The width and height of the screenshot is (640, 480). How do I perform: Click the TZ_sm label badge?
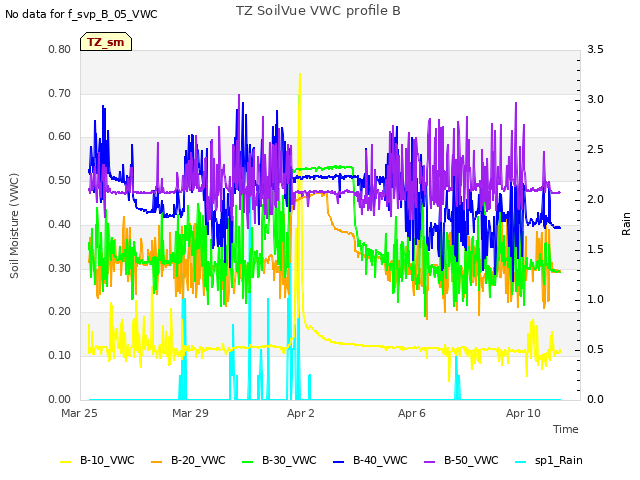[106, 42]
